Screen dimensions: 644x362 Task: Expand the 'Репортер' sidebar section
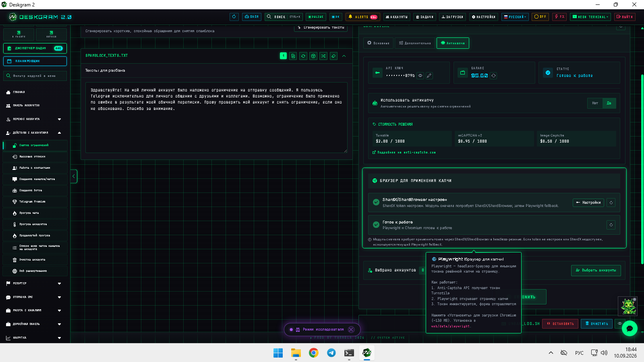(x=35, y=283)
